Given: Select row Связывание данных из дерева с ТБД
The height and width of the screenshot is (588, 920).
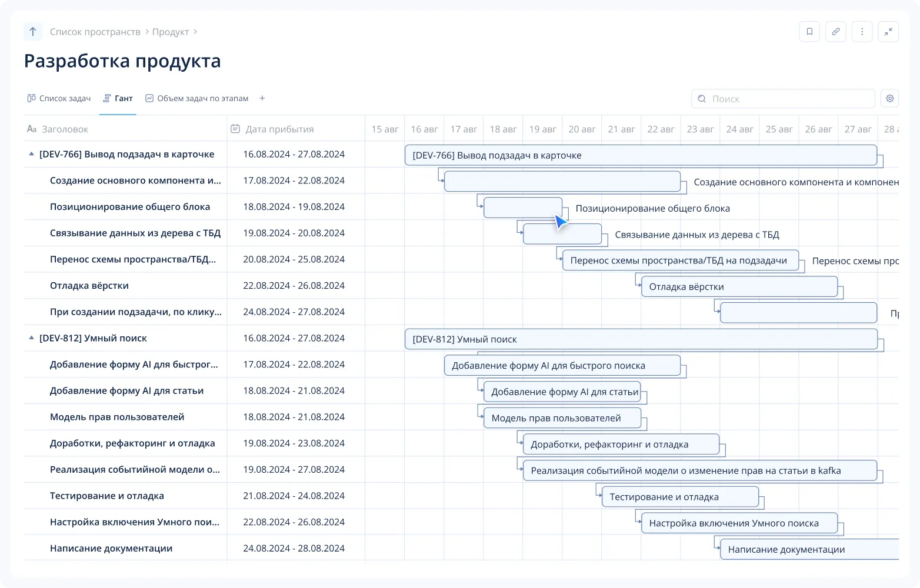Looking at the screenshot, I should pyautogui.click(x=135, y=233).
